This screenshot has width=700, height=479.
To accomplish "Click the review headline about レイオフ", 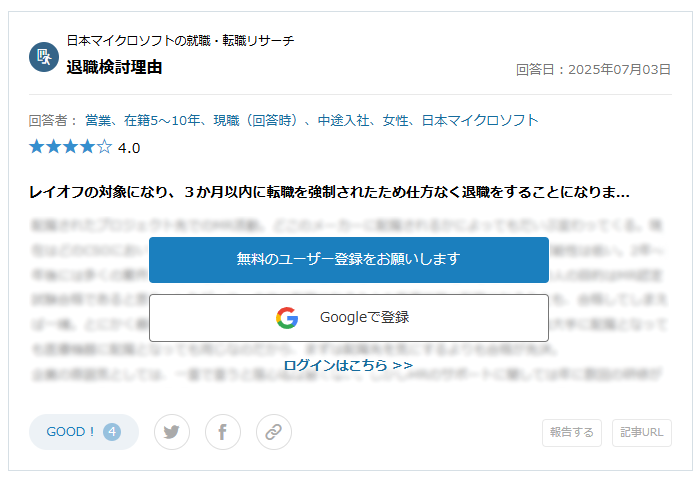I will pyautogui.click(x=329, y=192).
